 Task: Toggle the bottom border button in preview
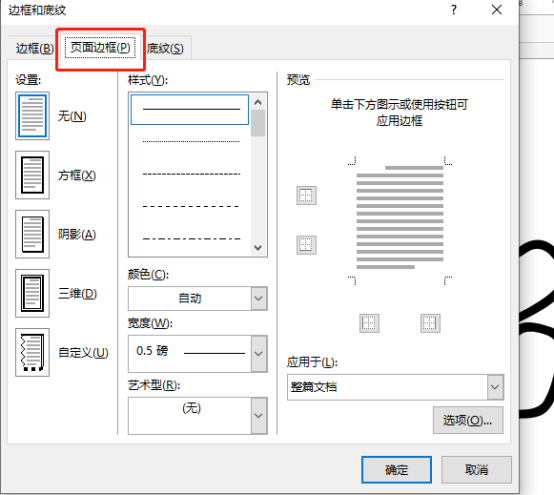[306, 245]
